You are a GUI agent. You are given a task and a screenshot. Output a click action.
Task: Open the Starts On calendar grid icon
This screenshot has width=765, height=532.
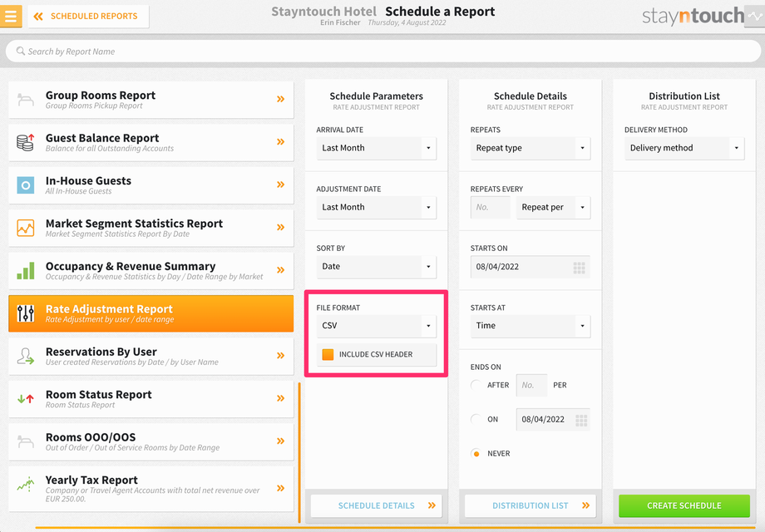[579, 267]
